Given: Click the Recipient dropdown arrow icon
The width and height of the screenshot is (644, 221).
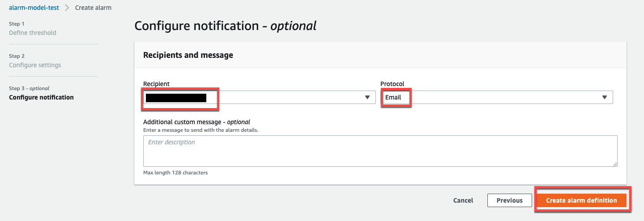Looking at the screenshot, I should pos(367,97).
